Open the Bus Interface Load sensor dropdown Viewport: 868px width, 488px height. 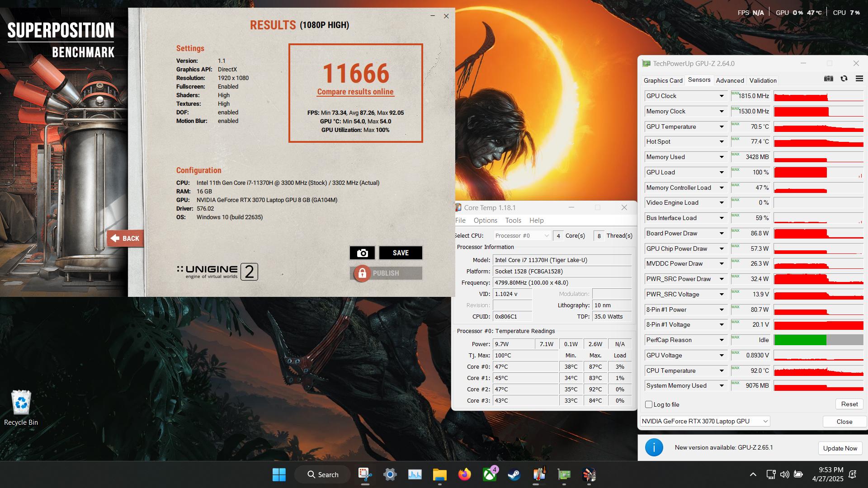tap(722, 218)
